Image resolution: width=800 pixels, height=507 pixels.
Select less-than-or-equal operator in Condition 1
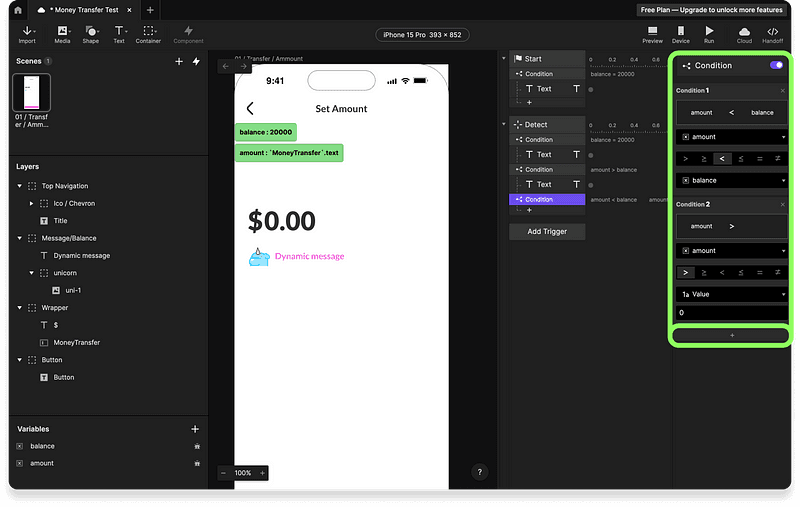click(x=741, y=159)
